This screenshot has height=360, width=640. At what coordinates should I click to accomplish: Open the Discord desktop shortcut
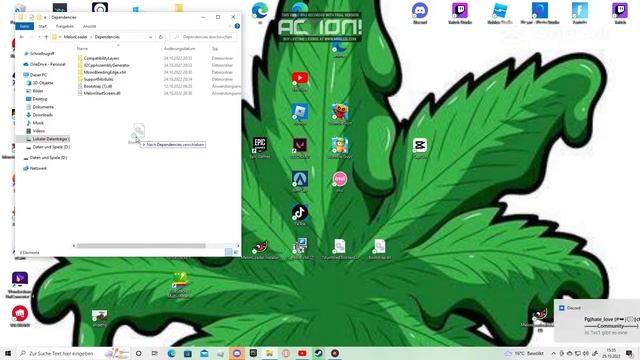click(420, 13)
